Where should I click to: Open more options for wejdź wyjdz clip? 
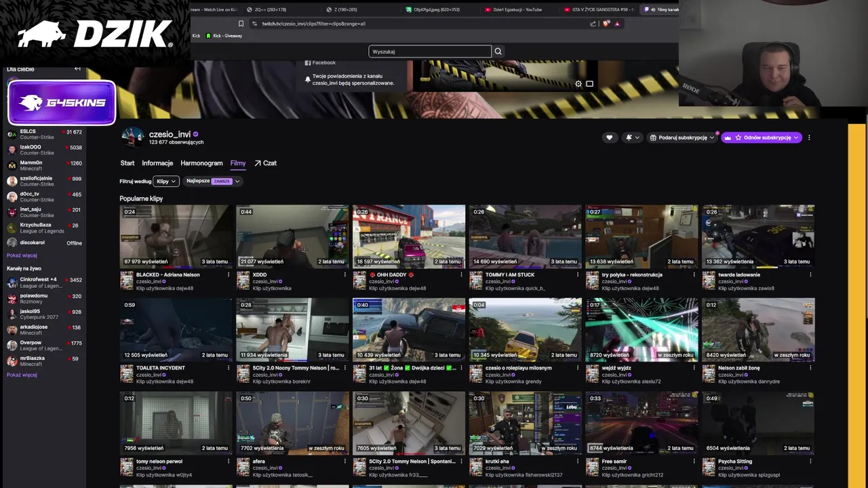click(x=694, y=368)
